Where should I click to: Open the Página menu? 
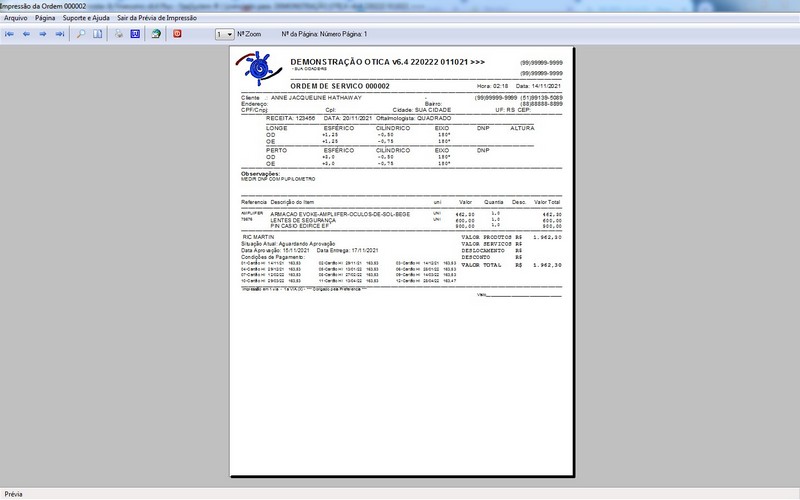pos(45,18)
